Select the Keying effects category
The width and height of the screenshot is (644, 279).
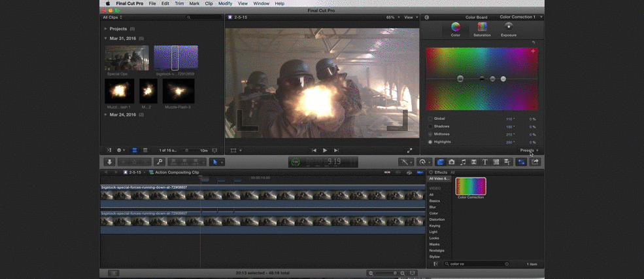435,226
